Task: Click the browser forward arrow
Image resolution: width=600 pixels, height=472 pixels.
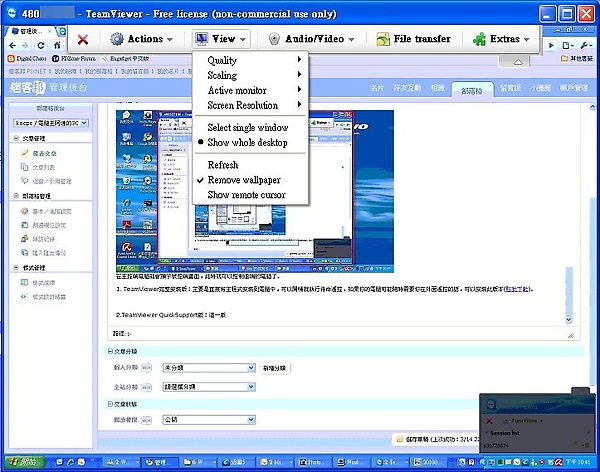Action: (25, 45)
